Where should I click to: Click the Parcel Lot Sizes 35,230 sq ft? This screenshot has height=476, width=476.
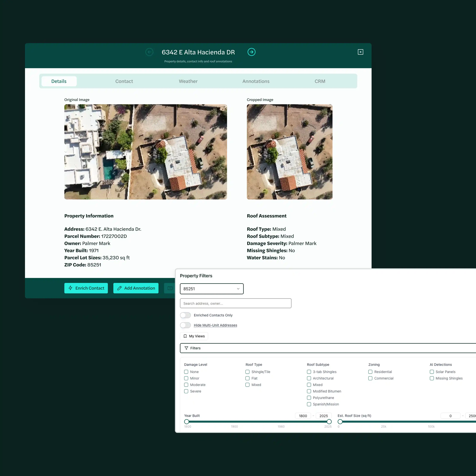[x=97, y=257]
